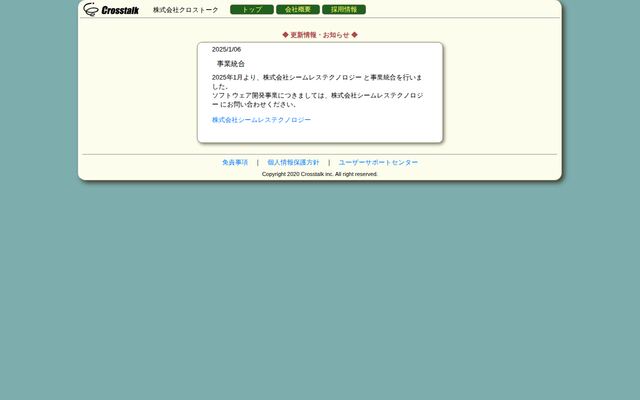Open the ユーザーサポートセンター footer link
Screen dimensions: 640x400
[x=378, y=162]
